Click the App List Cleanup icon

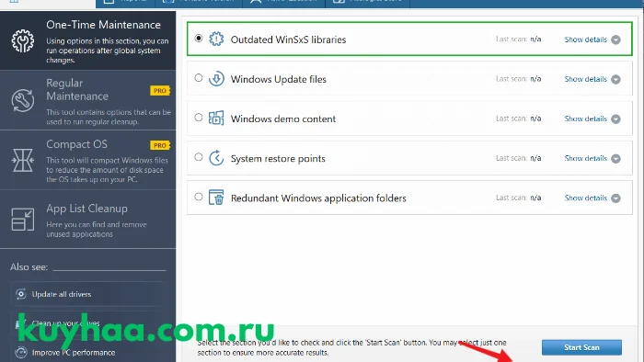(23, 220)
